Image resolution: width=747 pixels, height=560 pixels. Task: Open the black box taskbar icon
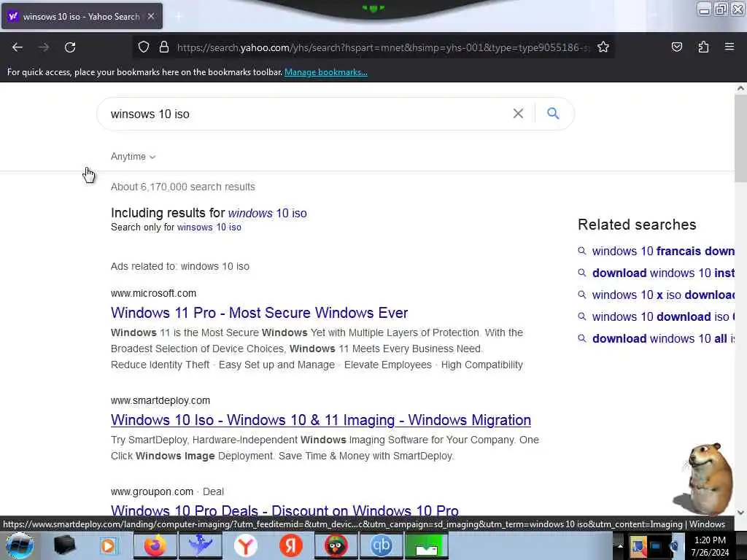click(64, 545)
